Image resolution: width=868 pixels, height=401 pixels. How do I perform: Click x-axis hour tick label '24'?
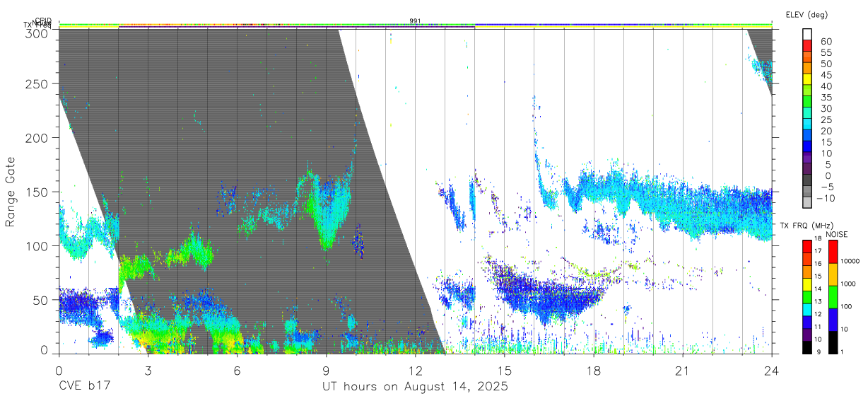pyautogui.click(x=772, y=371)
